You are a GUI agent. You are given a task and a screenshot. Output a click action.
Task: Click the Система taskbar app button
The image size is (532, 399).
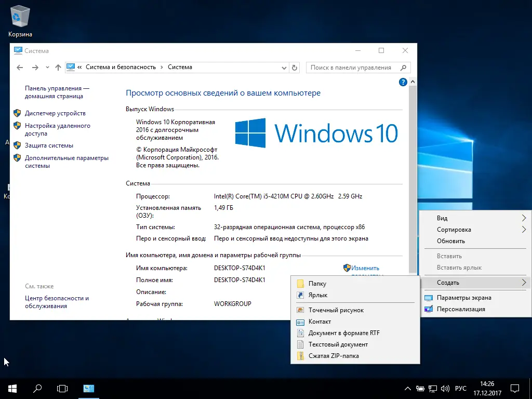tap(88, 389)
